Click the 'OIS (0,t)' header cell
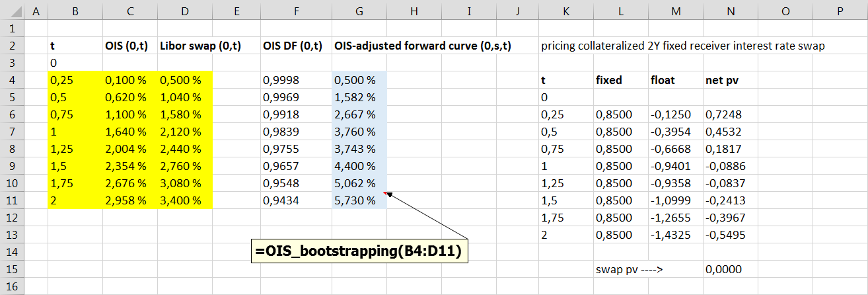The image size is (868, 295). (129, 46)
